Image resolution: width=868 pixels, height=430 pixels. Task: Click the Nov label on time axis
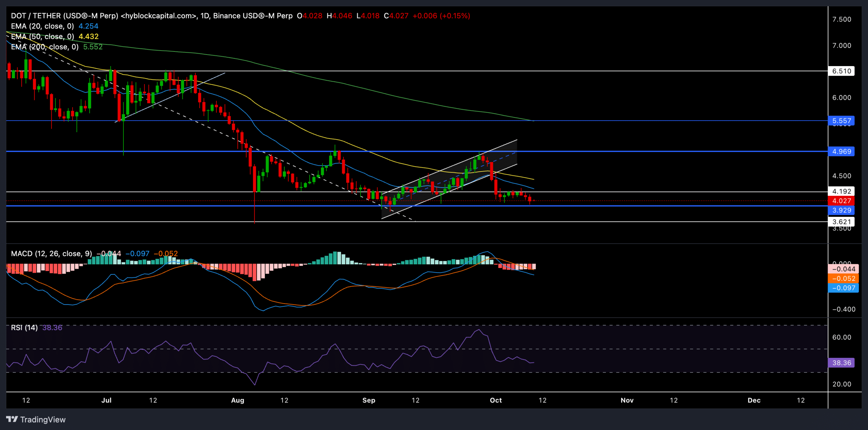pos(627,400)
